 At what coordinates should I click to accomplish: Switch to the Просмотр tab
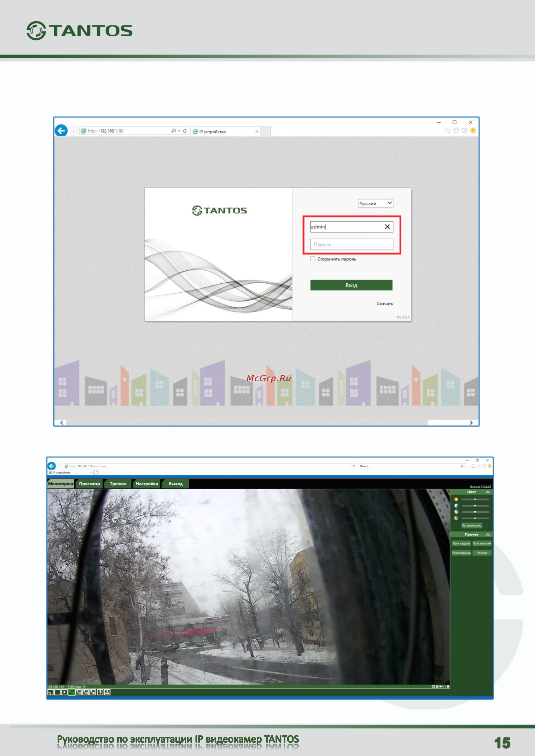tap(89, 484)
